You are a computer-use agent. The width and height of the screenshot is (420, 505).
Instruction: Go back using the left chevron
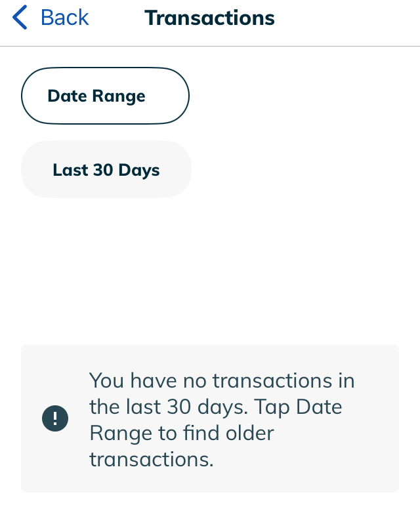pyautogui.click(x=20, y=18)
